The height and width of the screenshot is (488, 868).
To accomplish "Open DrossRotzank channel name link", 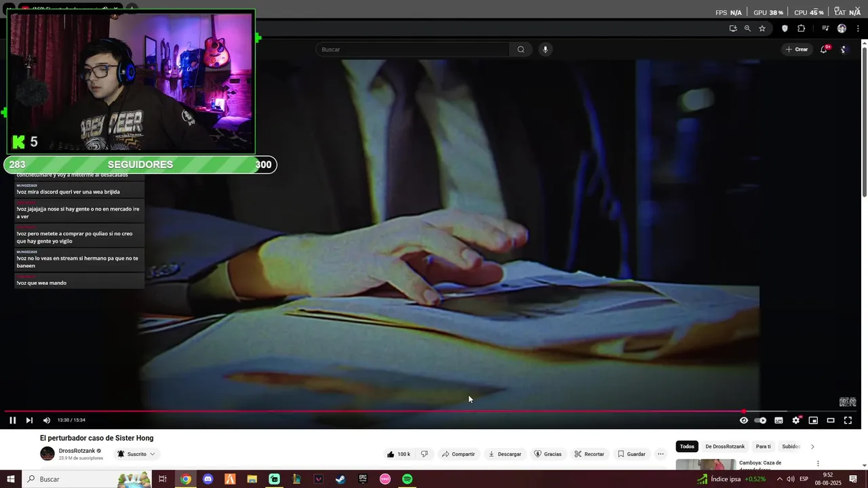I will pyautogui.click(x=77, y=451).
